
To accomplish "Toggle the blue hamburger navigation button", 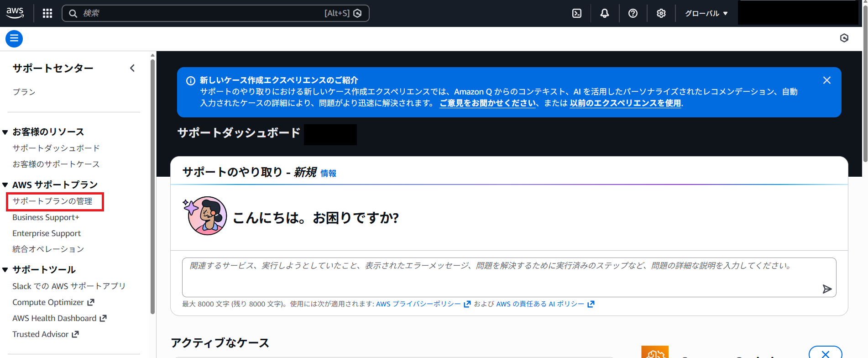I will coord(14,39).
